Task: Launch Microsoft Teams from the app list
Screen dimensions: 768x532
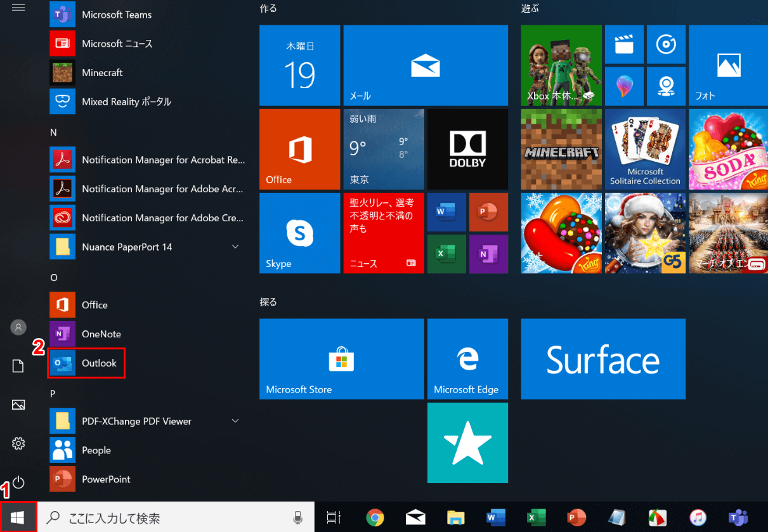Action: (101, 15)
